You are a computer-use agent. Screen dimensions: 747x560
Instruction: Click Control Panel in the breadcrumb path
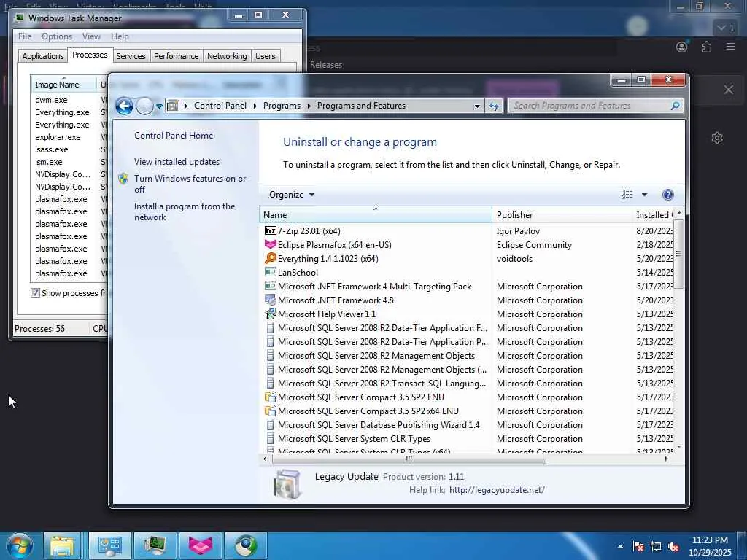tap(220, 106)
